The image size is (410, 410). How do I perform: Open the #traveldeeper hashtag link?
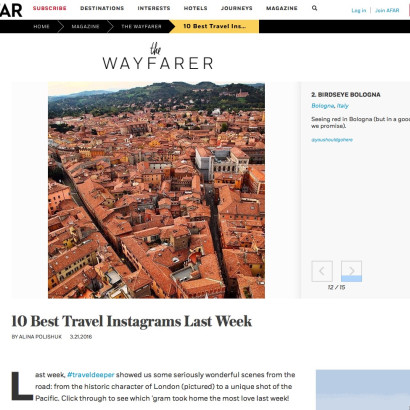[x=91, y=375]
